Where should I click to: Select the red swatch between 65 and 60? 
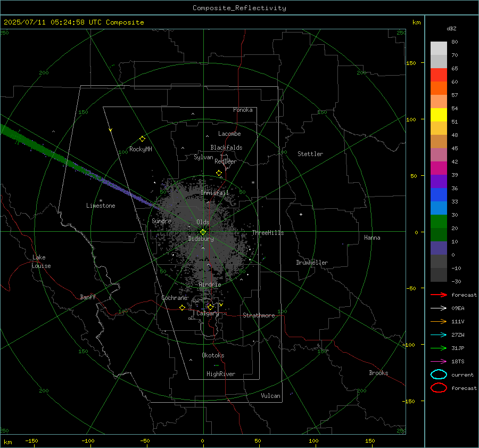pos(439,75)
